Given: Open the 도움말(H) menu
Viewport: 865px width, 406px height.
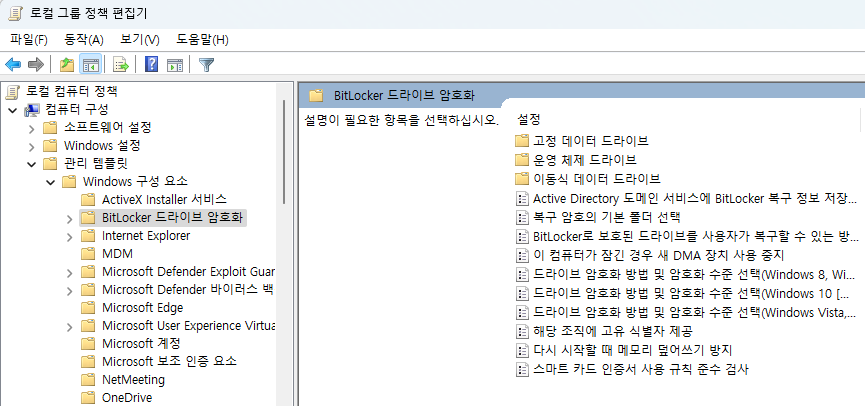Looking at the screenshot, I should pyautogui.click(x=202, y=40).
